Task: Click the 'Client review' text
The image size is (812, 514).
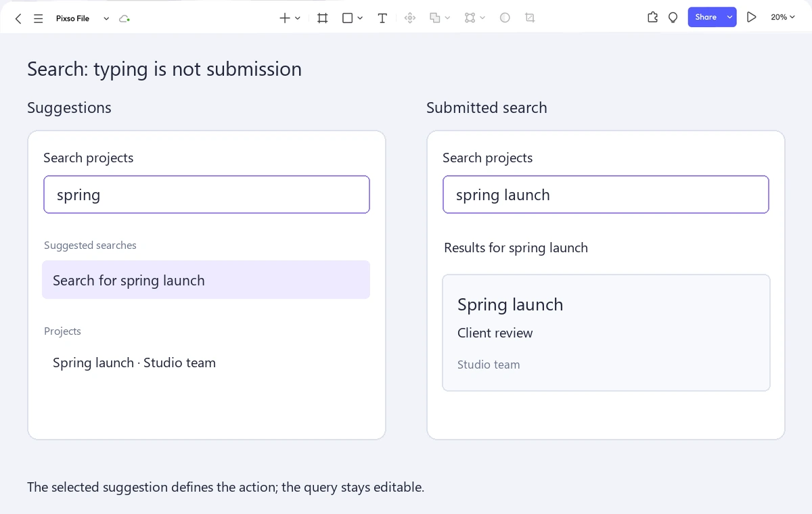Action: click(x=495, y=333)
